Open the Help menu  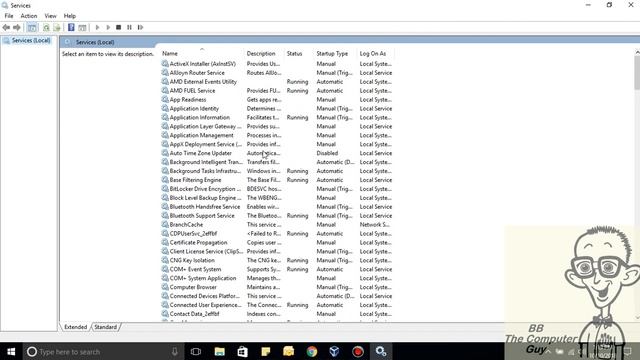pos(69,16)
